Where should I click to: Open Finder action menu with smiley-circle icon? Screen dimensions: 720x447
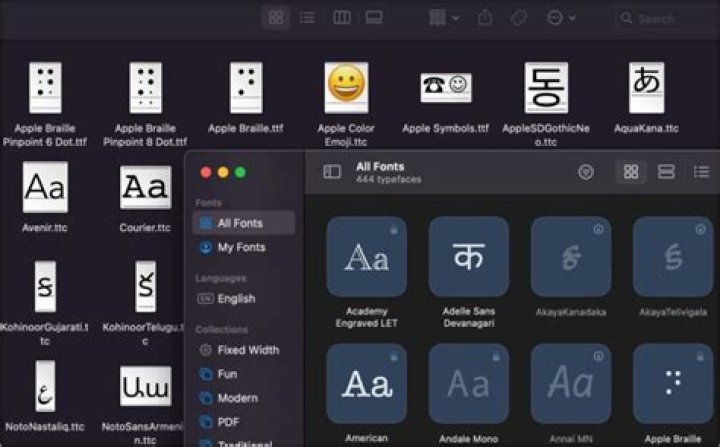[x=561, y=18]
